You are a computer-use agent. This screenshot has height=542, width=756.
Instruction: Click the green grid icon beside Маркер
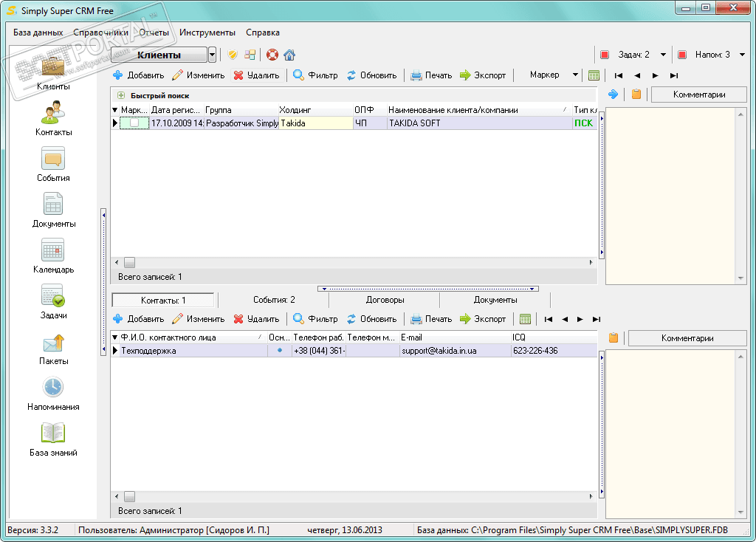594,75
